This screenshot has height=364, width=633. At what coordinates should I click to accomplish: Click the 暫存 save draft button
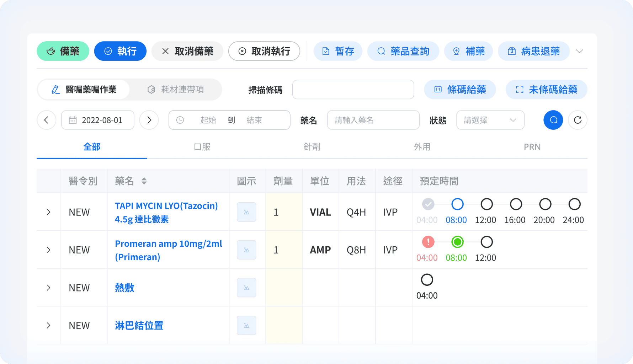(x=338, y=51)
